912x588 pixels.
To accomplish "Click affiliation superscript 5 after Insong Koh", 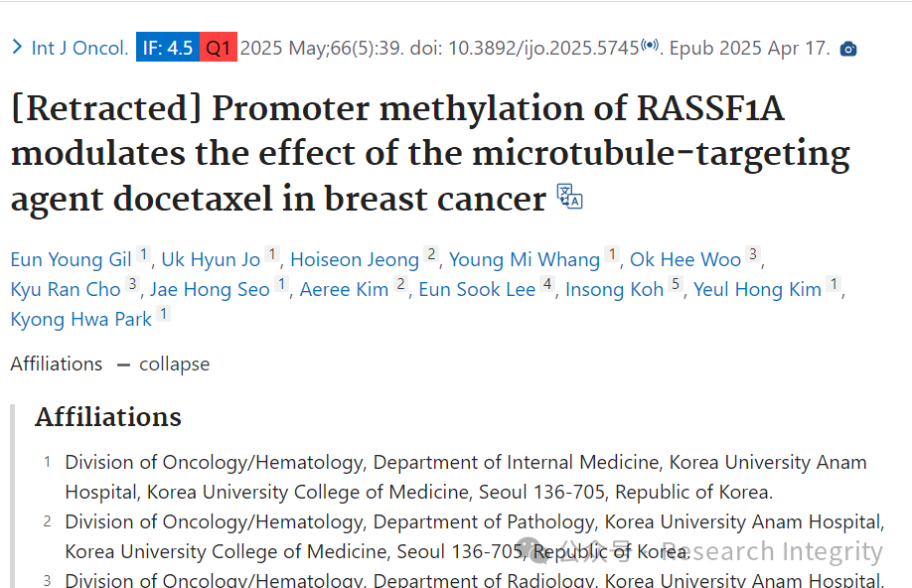I will pyautogui.click(x=675, y=284).
